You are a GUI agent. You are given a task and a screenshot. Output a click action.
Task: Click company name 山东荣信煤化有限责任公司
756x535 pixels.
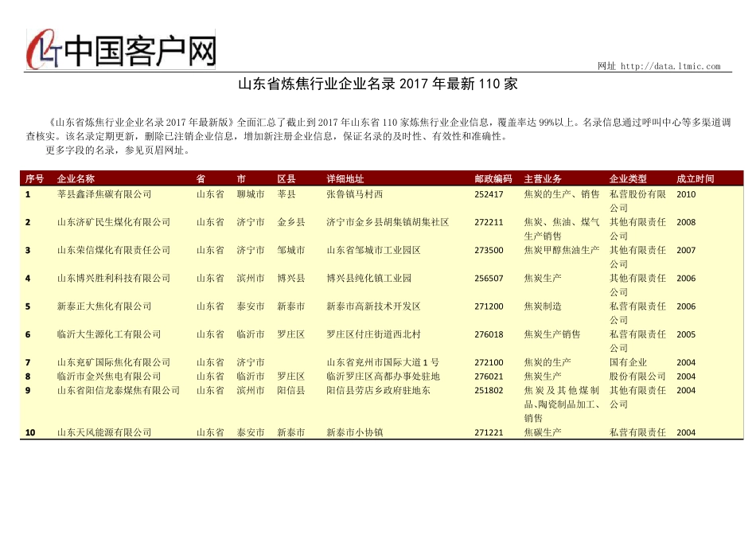click(114, 250)
